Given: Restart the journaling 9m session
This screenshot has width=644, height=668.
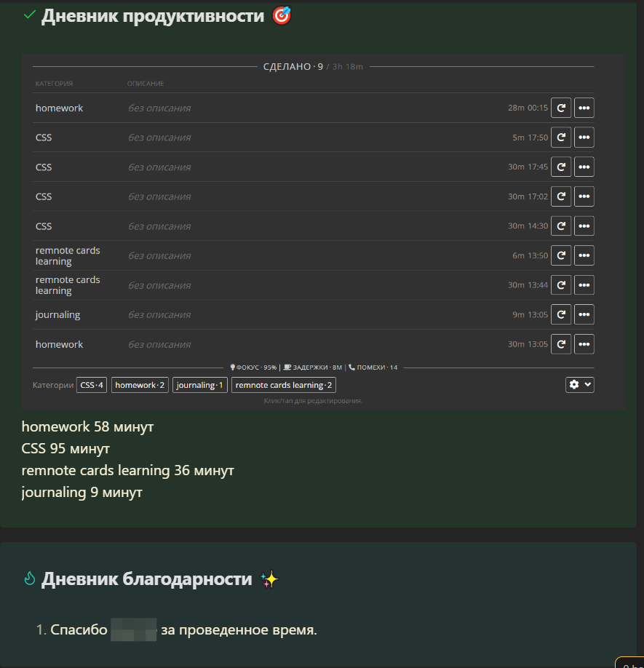Looking at the screenshot, I should click(x=560, y=314).
